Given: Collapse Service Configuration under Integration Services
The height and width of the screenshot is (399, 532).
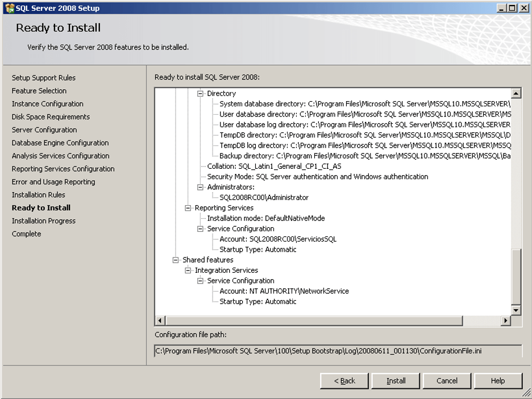Looking at the screenshot, I should 200,281.
